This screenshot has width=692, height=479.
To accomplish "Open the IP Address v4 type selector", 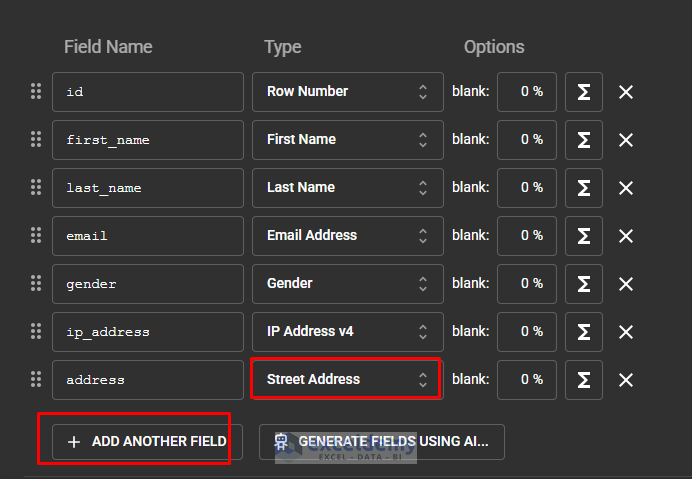I will (347, 332).
